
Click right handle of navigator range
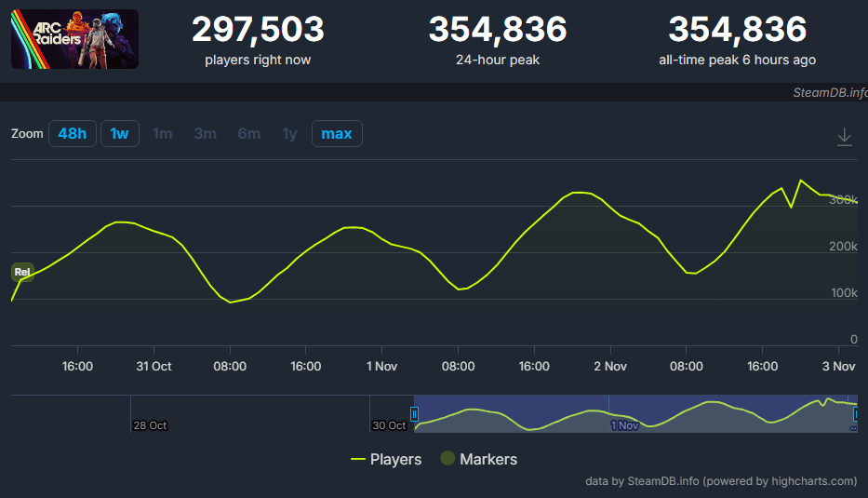coord(854,414)
